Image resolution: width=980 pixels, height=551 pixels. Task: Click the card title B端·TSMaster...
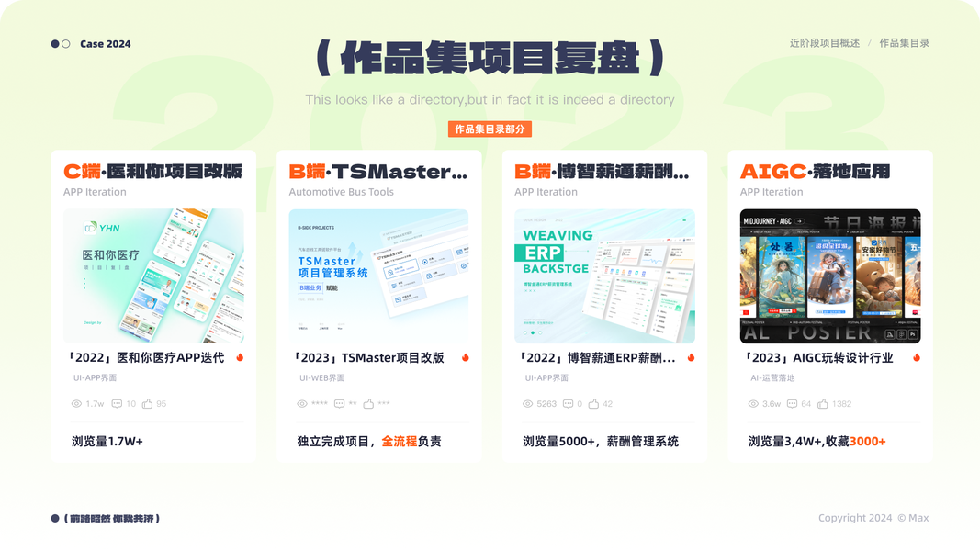[378, 171]
